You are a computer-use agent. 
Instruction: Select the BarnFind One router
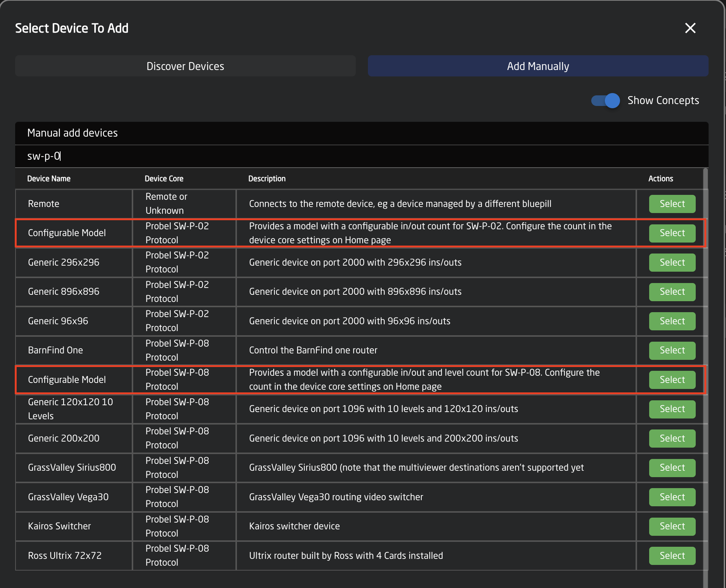point(672,350)
